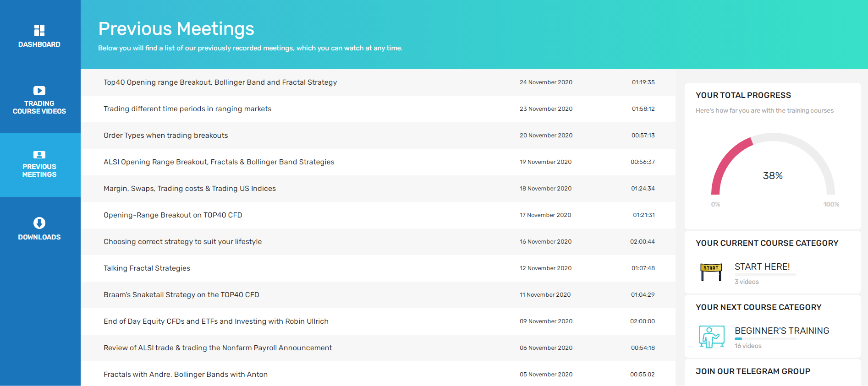Click the 09 November 2020 date
Image resolution: width=868 pixels, height=386 pixels.
[x=546, y=321]
